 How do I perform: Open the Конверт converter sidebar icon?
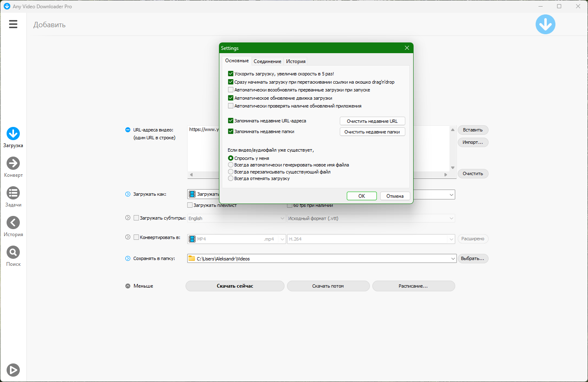point(13,164)
